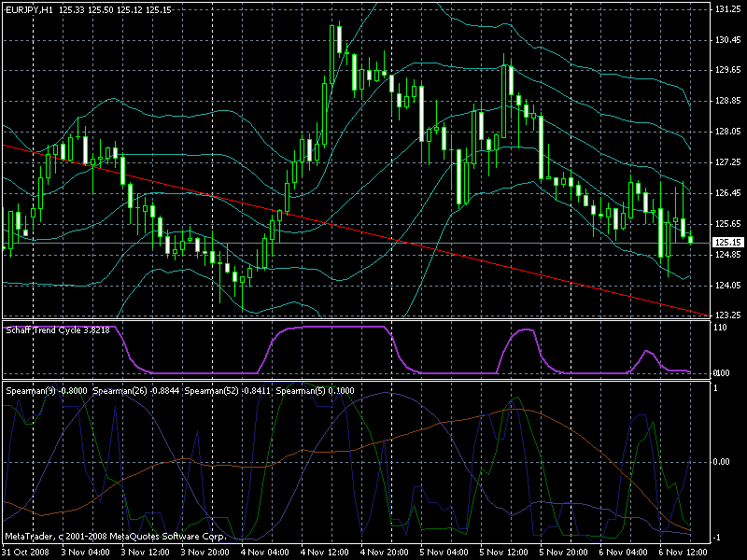Click the 5 Nov 04:00 time label
Viewport: 747px width, 560px height.
[x=444, y=553]
